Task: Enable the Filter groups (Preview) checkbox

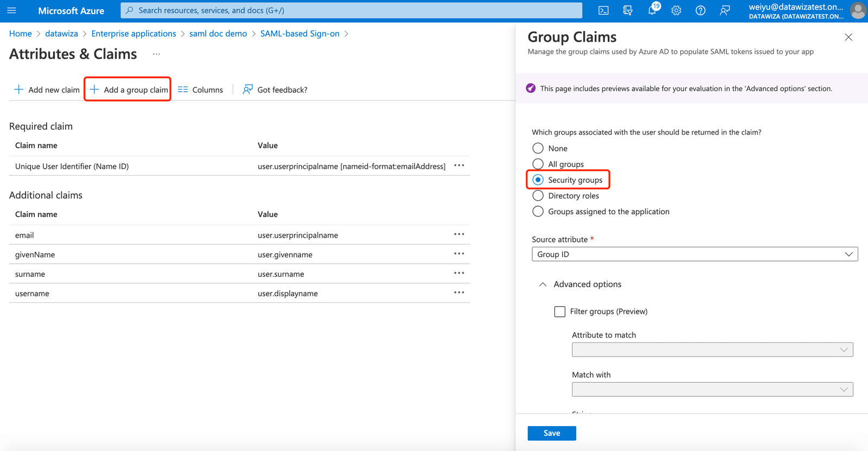Action: (560, 312)
